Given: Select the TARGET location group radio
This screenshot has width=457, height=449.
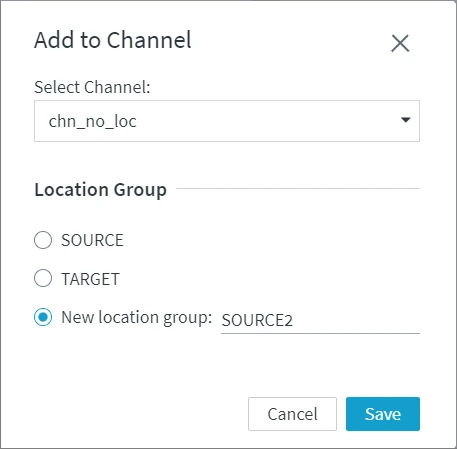Looking at the screenshot, I should 43,278.
